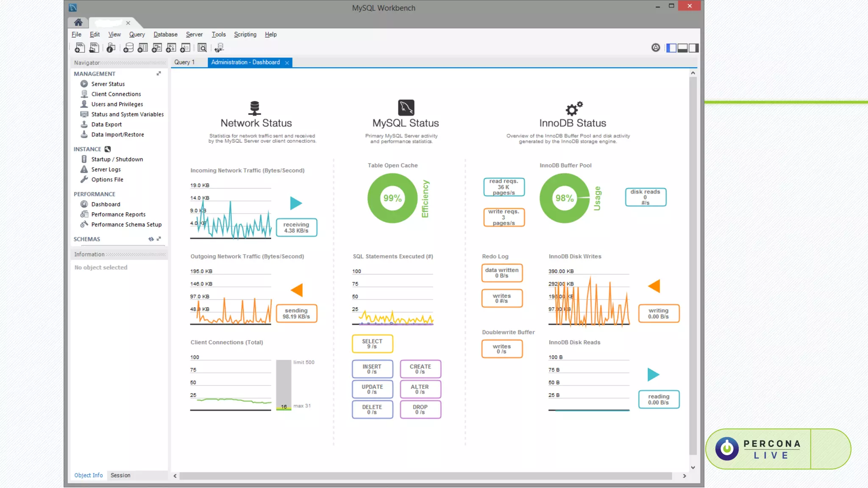
Task: Click the create new function toolbar icon
Action: coord(185,48)
